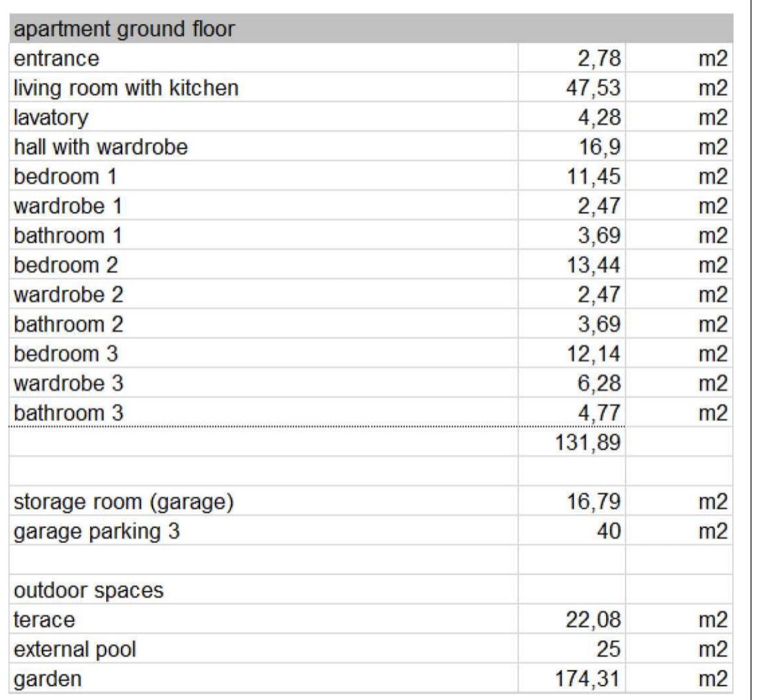Screen dimensions: 774x700
Task: Select the 'bathroom 1' label cell
Action: click(x=68, y=235)
